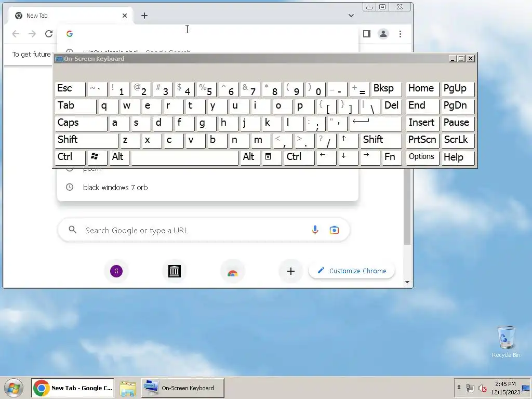The height and width of the screenshot is (399, 532).
Task: Toggle the ScrLk key
Action: coord(457,140)
